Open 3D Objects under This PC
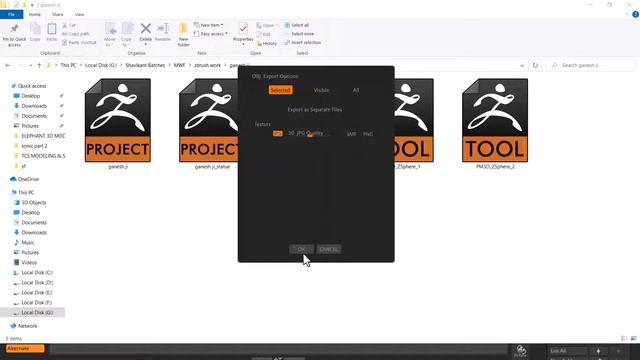 [x=33, y=202]
